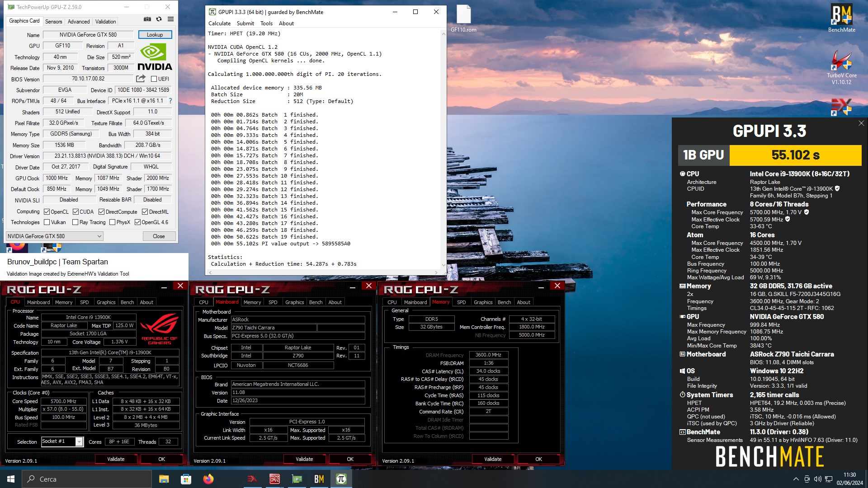Open Graphics tab in second ROG CPU-Z window

[294, 302]
